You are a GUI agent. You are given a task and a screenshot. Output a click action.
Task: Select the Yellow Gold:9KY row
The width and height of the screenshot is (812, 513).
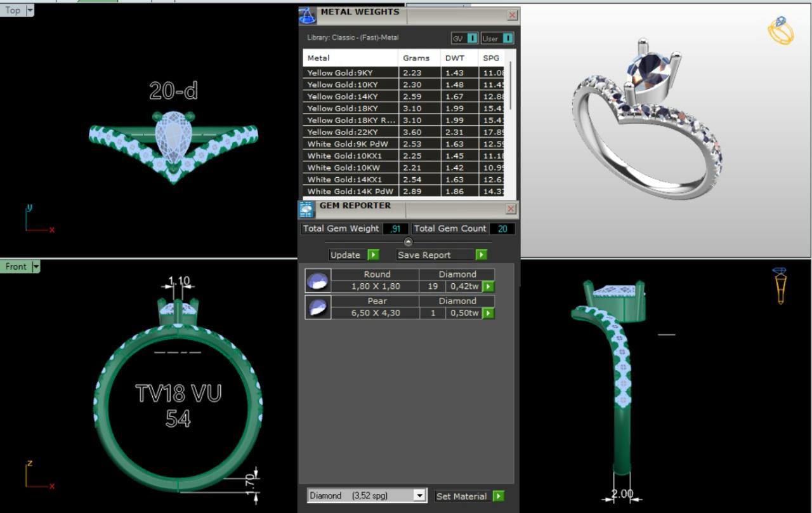click(x=403, y=73)
